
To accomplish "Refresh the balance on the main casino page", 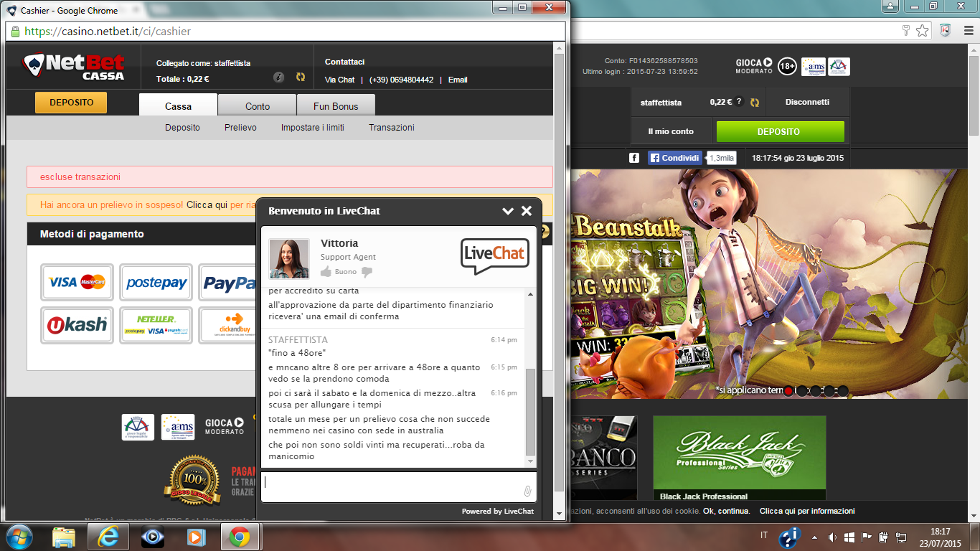I will [755, 103].
